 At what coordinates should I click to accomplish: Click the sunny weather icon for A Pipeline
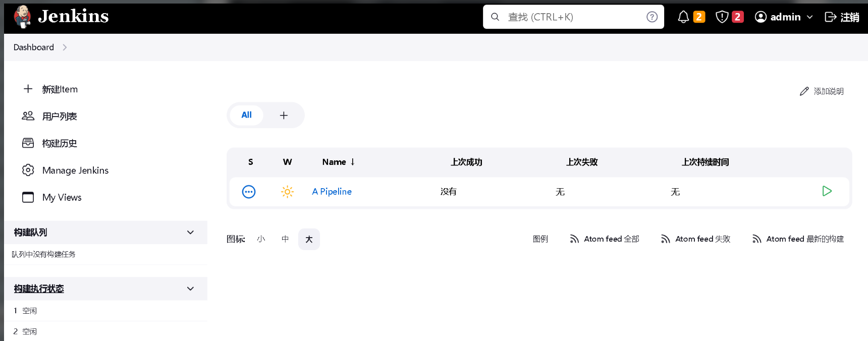(x=287, y=192)
